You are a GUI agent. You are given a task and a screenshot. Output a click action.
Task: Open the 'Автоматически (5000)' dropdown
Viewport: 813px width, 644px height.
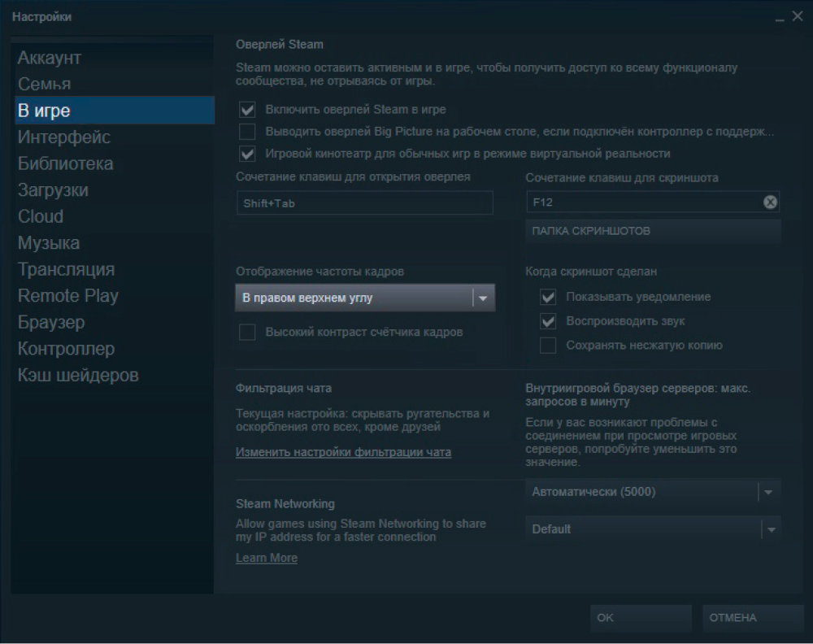click(653, 492)
